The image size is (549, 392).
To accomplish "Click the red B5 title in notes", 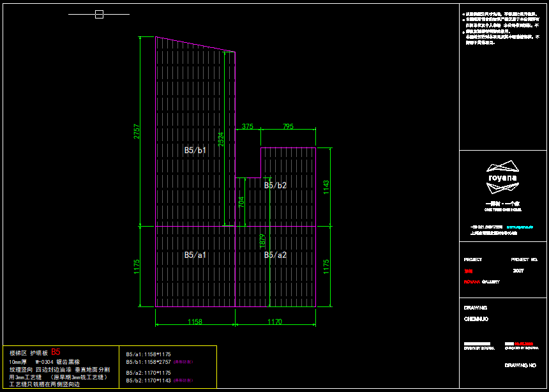I will coord(56,352).
